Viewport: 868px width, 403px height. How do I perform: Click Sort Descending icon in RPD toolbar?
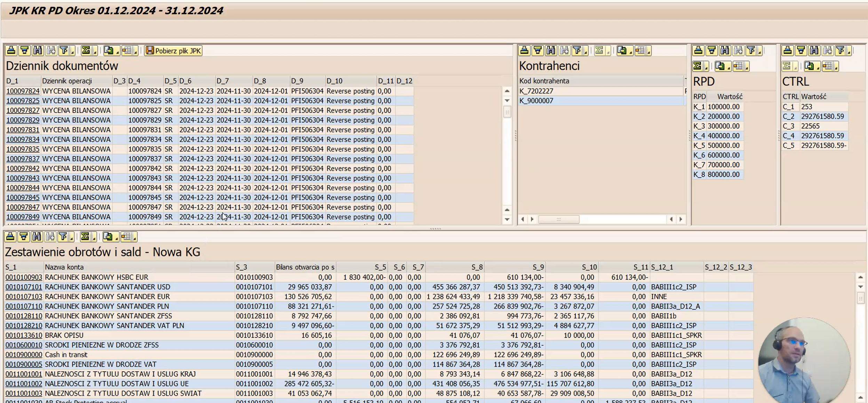tap(711, 51)
